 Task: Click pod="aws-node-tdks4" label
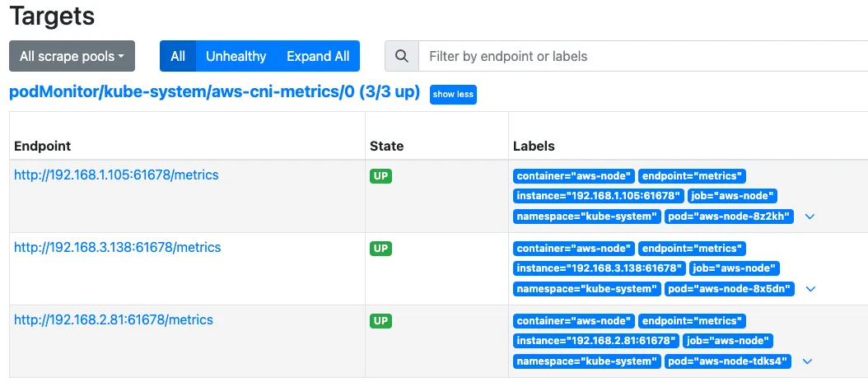click(728, 361)
